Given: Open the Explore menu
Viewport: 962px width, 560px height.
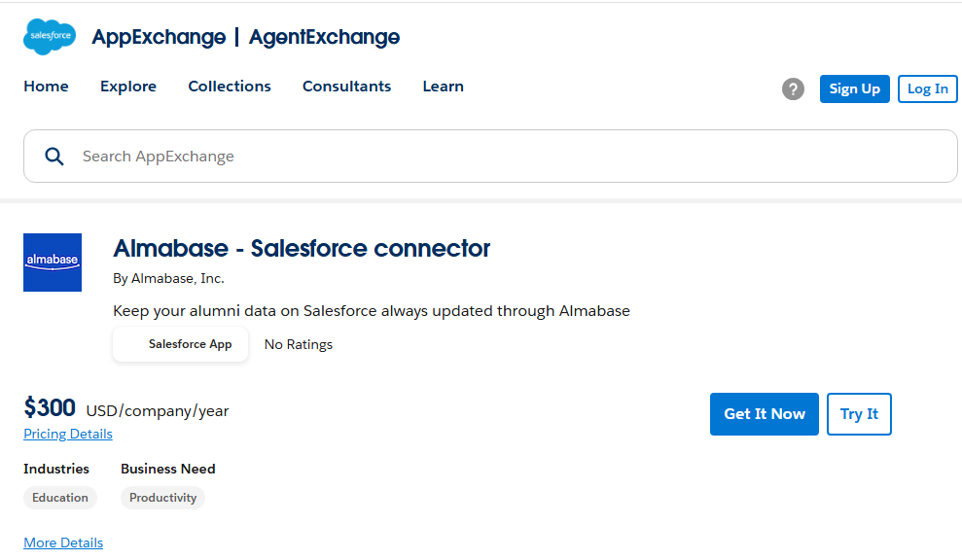Looking at the screenshot, I should click(128, 87).
